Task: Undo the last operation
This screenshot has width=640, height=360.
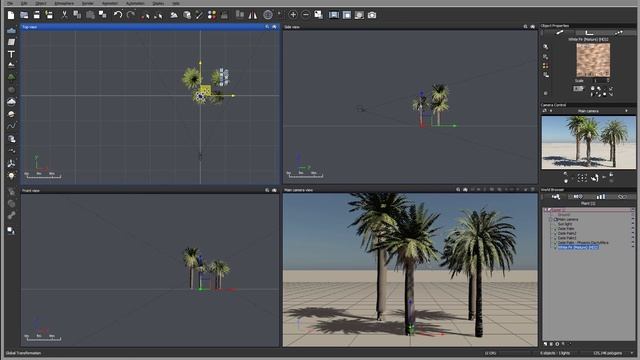Action: coord(118,15)
